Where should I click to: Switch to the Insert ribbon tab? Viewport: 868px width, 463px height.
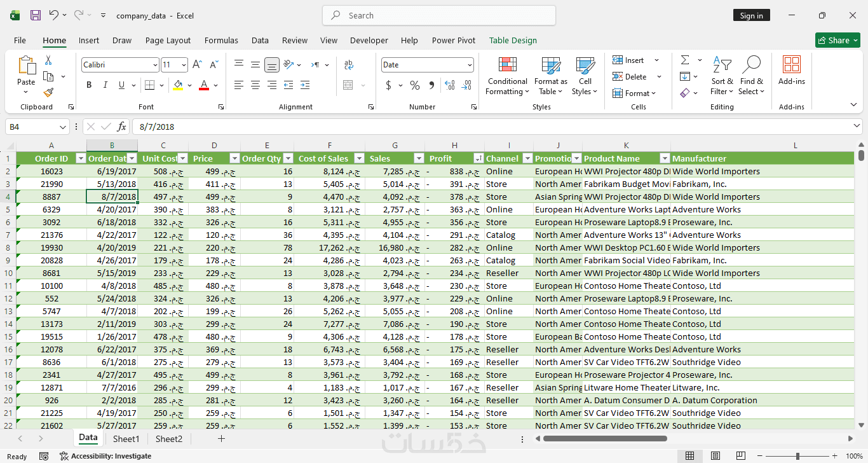coord(89,40)
